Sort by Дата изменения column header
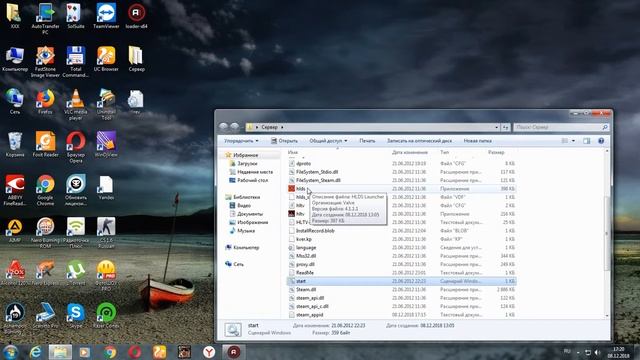This screenshot has width=640, height=360. point(410,152)
